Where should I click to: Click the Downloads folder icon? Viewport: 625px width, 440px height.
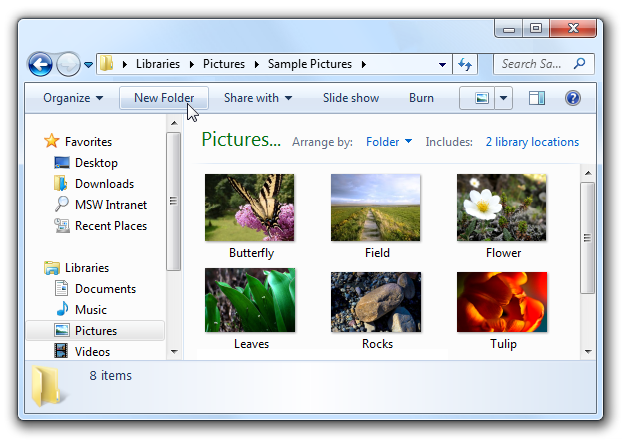click(61, 183)
